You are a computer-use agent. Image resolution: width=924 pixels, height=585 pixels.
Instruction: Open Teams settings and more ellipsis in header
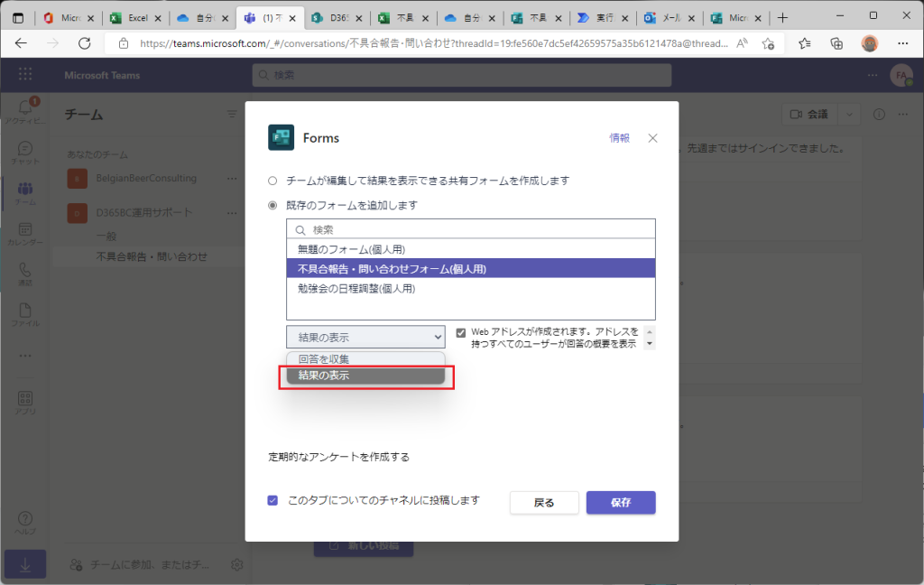pyautogui.click(x=873, y=75)
